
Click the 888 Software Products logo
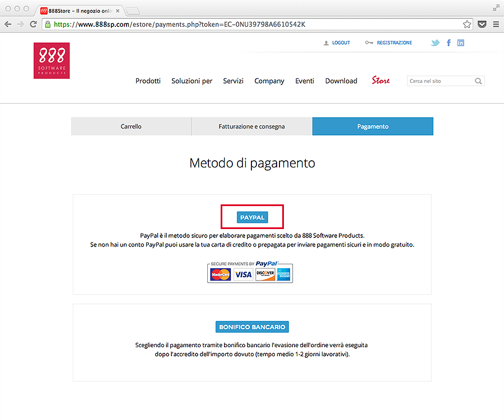pos(52,60)
